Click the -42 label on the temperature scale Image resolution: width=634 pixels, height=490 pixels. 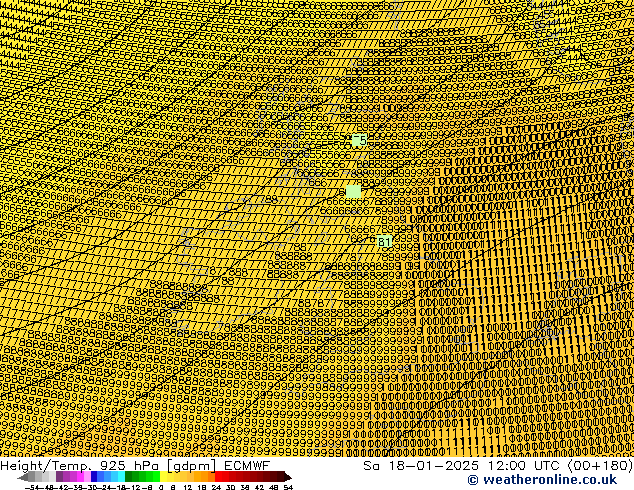[x=63, y=487]
